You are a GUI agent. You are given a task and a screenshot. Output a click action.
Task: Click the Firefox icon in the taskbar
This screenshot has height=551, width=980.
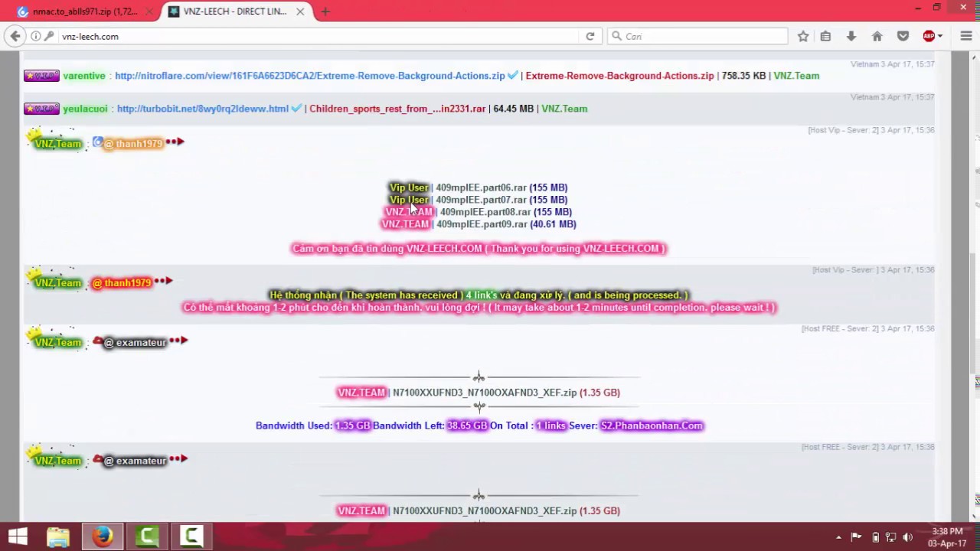pos(103,536)
